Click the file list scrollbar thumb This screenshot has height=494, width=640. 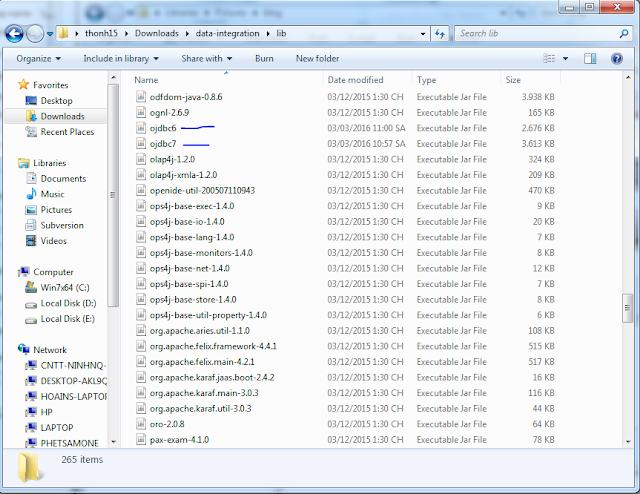point(627,308)
